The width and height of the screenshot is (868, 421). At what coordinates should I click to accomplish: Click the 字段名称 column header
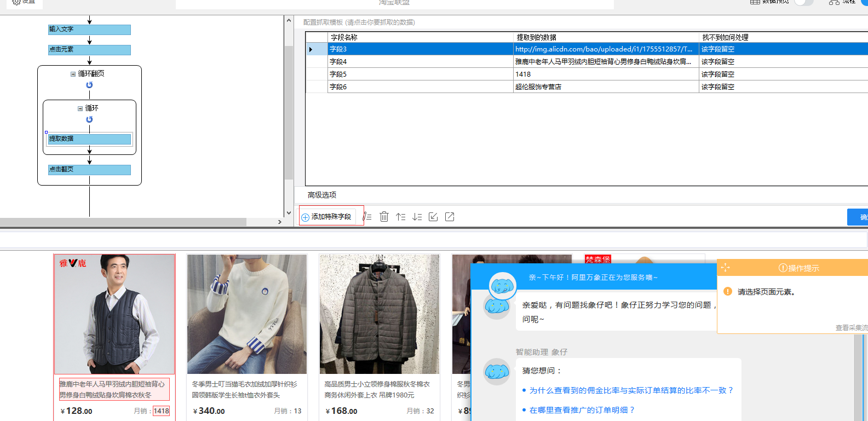[x=420, y=37]
